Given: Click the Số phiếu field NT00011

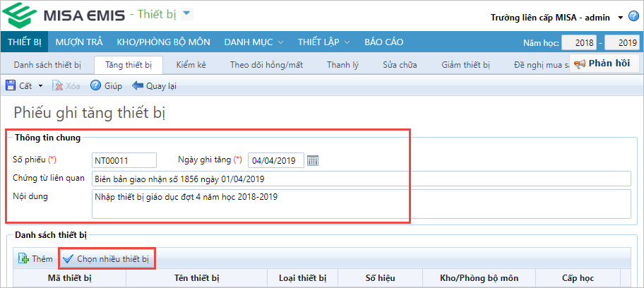Looking at the screenshot, I should point(124,161).
